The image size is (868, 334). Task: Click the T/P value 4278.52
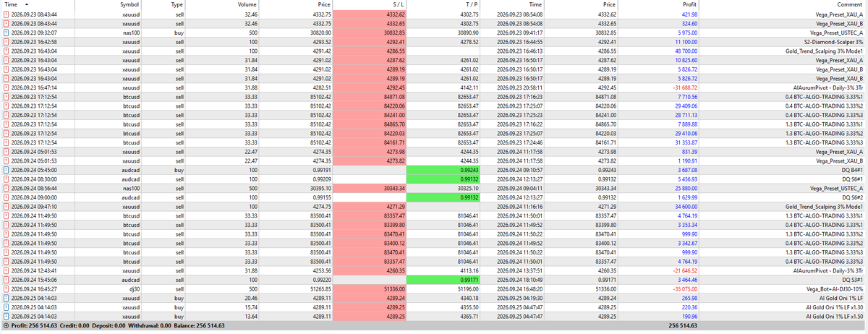470,43
